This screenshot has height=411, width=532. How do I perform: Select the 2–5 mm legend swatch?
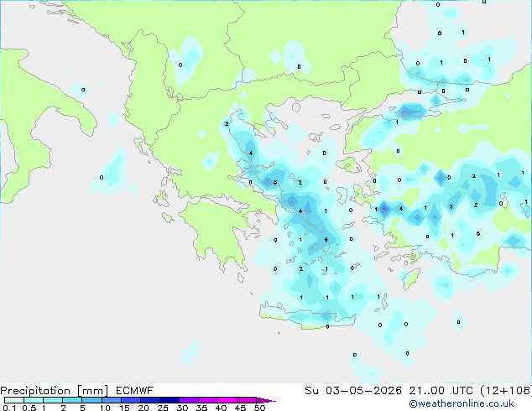point(72,400)
